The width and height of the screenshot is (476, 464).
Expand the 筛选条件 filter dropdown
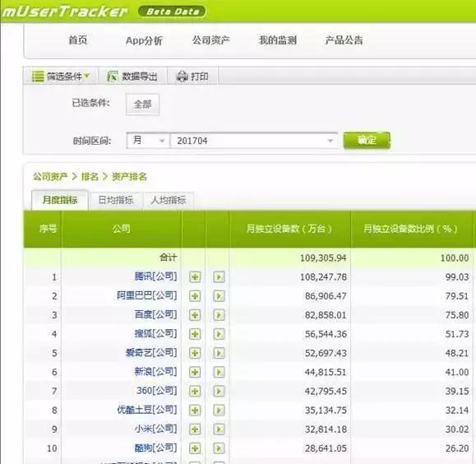(61, 76)
